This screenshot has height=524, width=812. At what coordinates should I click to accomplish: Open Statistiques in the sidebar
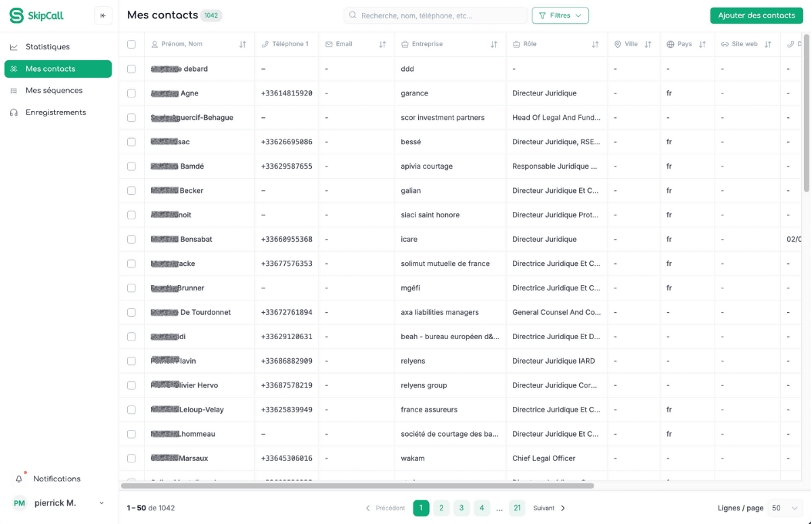point(47,47)
